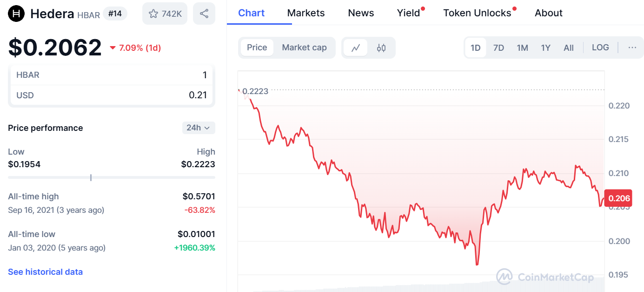This screenshot has width=644, height=292.
Task: Enable LOG scale on the chart
Action: pos(600,48)
